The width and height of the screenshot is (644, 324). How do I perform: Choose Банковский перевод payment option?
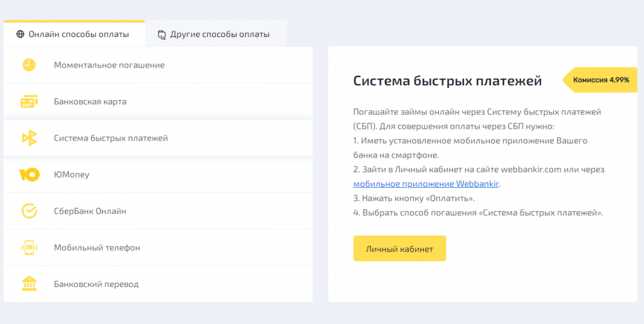[x=158, y=284]
